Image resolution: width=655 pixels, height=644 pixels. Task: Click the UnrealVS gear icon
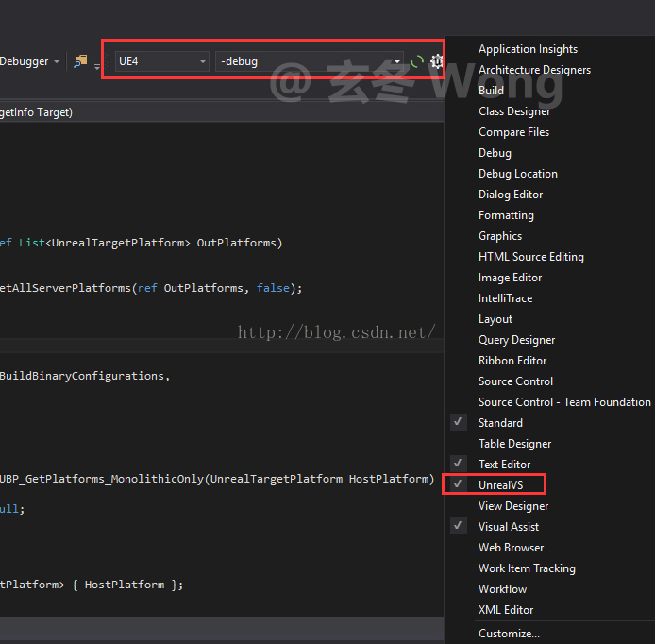437,61
